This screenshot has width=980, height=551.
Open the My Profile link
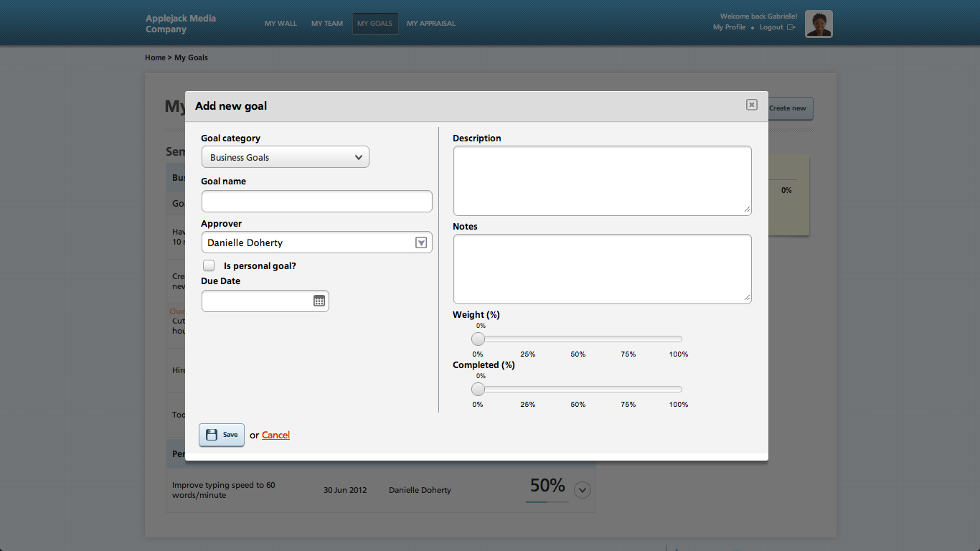(729, 27)
